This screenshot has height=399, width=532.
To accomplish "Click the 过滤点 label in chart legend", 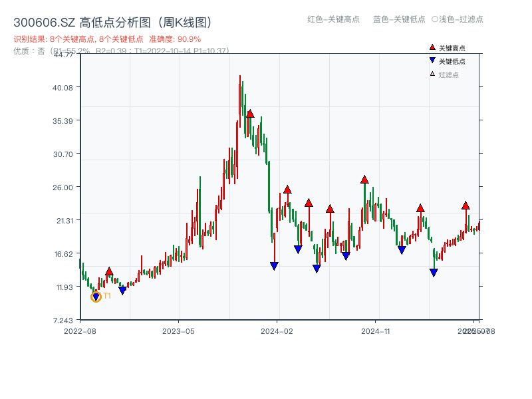I will [448, 74].
